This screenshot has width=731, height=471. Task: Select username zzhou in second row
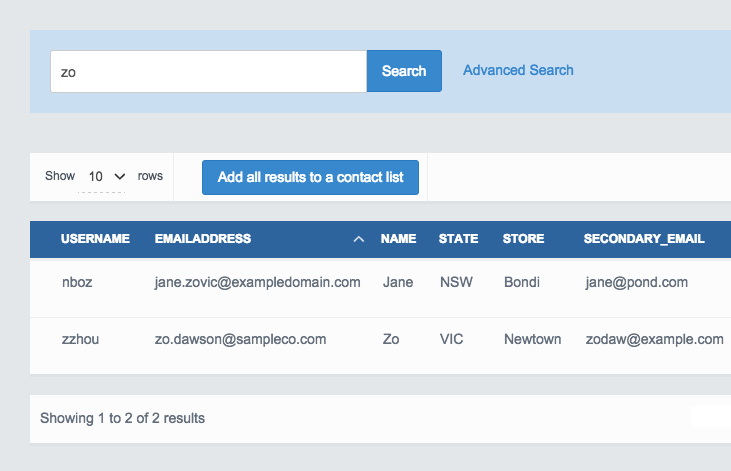tap(80, 339)
